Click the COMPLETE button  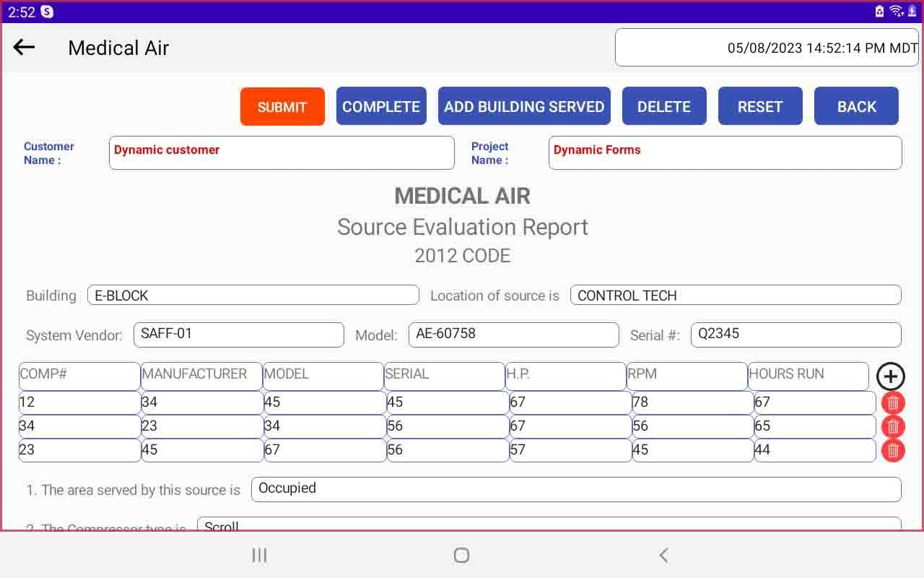[381, 106]
